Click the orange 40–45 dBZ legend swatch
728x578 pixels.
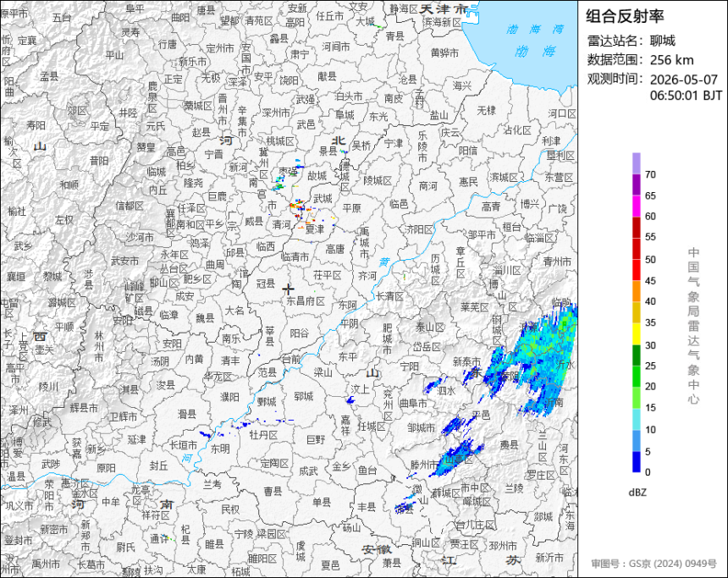point(636,291)
